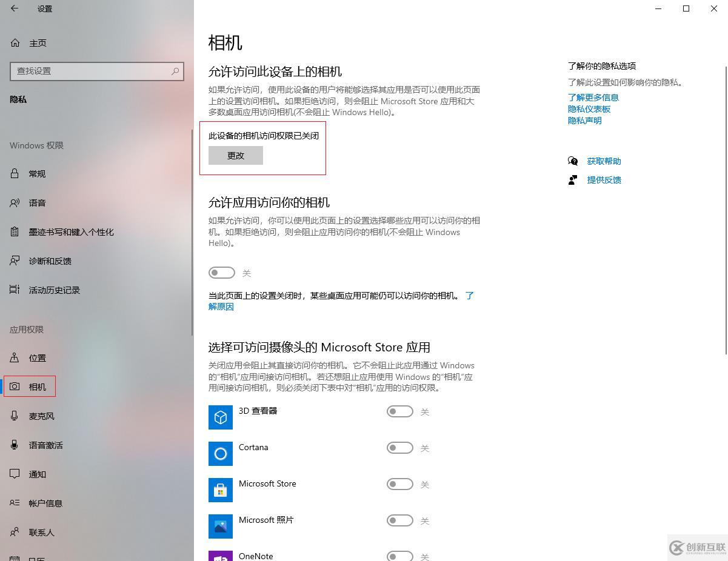728x561 pixels.
Task: Click the back arrow icon in title bar
Action: coord(15,8)
